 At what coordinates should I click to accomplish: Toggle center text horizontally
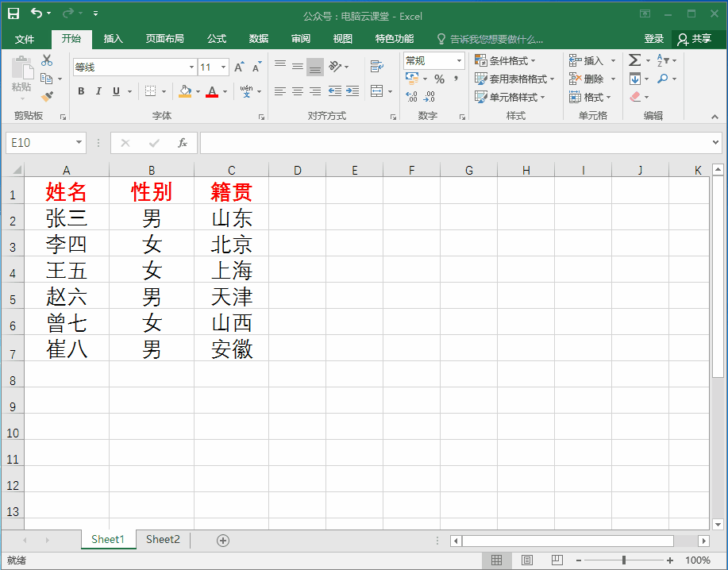pyautogui.click(x=298, y=91)
